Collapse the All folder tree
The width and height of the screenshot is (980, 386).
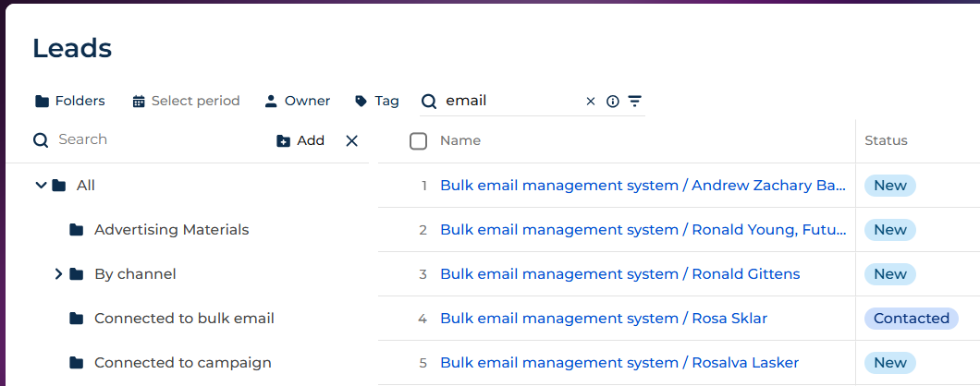41,186
